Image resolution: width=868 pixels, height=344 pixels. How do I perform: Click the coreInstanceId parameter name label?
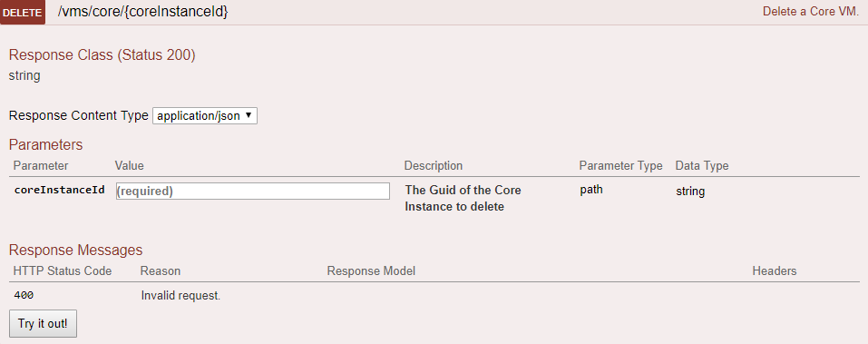pos(59,190)
